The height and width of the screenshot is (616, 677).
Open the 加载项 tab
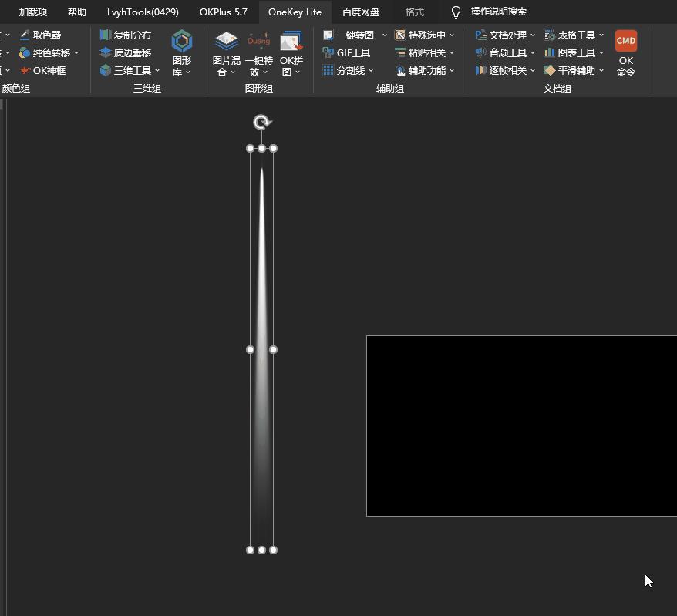(x=33, y=12)
